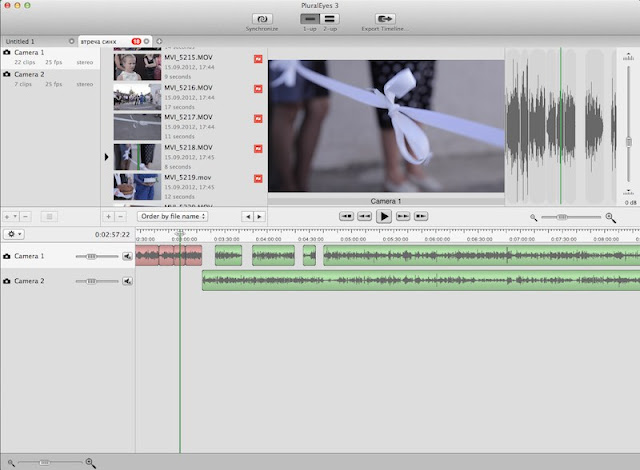Click the MVI_5219.mov file name
This screenshot has width=640, height=470.
pos(188,177)
